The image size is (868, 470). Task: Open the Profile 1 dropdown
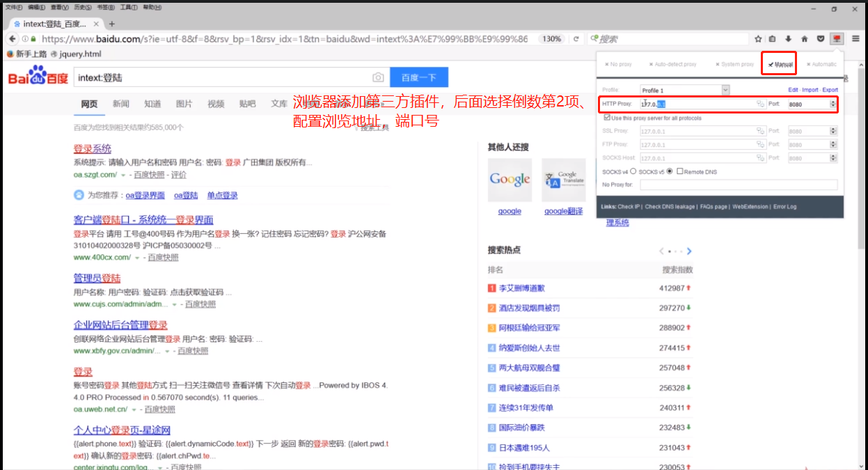pyautogui.click(x=685, y=91)
